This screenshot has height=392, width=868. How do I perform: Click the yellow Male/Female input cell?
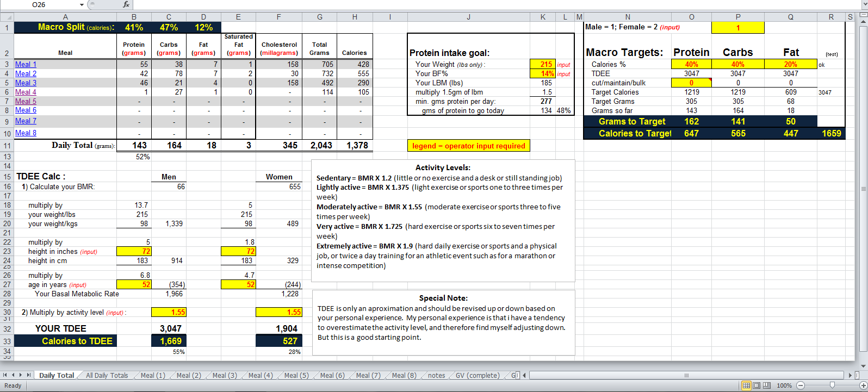pos(737,28)
